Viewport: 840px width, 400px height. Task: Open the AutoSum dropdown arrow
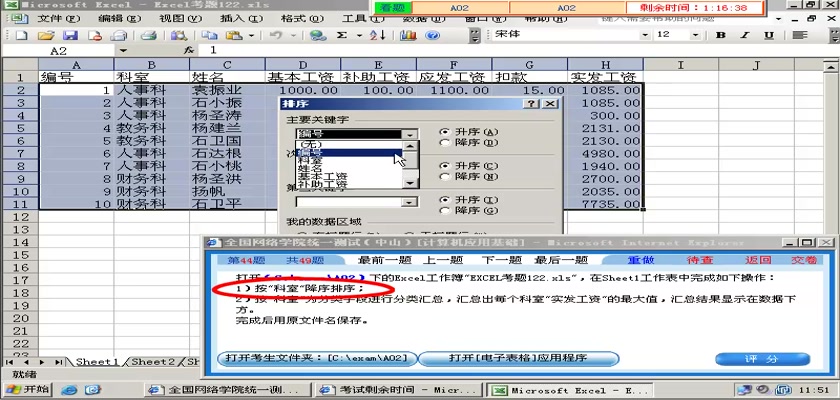point(359,35)
